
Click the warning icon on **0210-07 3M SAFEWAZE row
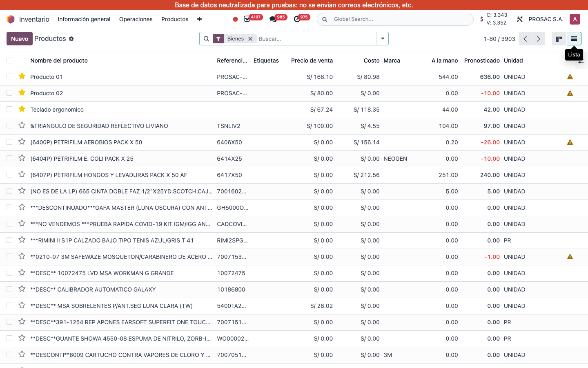pyautogui.click(x=570, y=257)
